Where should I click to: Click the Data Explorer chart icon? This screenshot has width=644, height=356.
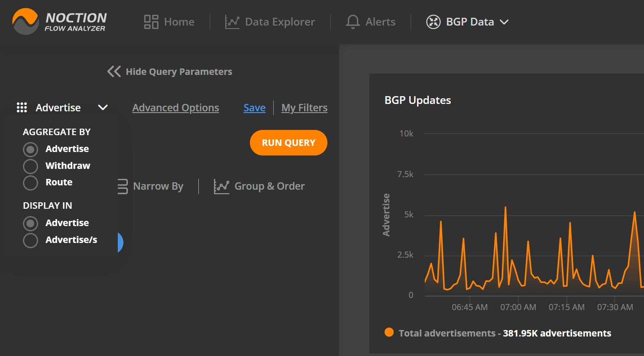(x=232, y=22)
